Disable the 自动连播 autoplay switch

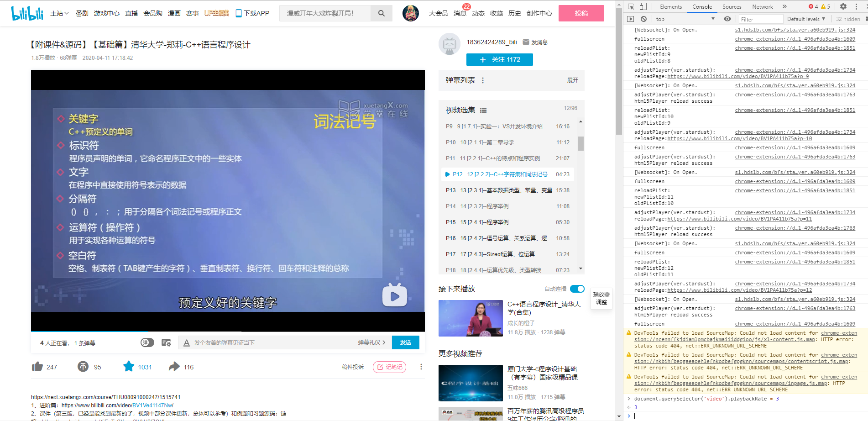click(576, 289)
